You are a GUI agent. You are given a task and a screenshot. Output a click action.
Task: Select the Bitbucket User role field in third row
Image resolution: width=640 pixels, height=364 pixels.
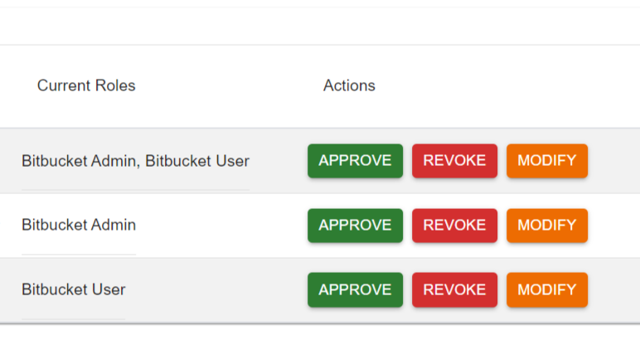[x=74, y=290]
